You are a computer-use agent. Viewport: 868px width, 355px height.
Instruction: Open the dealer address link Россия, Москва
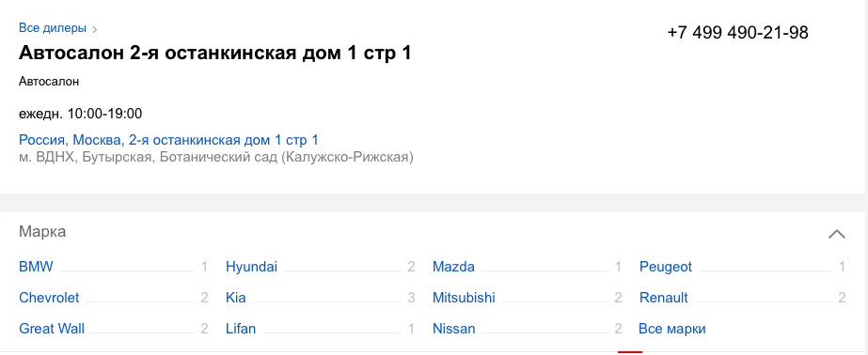[x=168, y=140]
